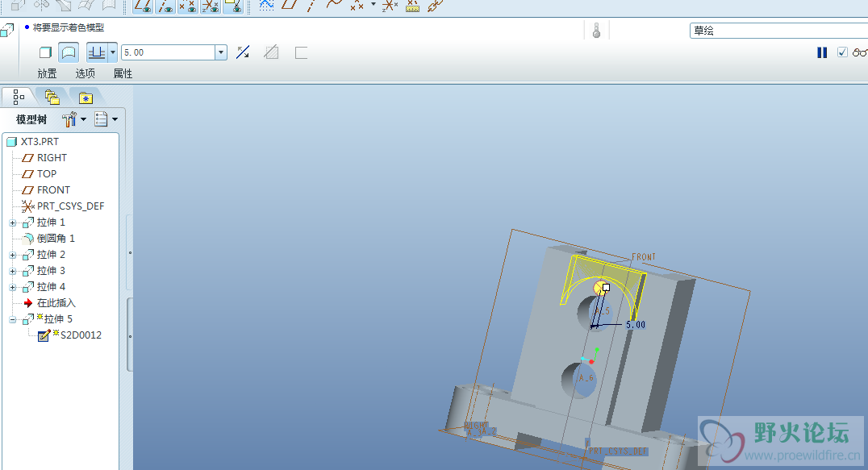
Task: Select the sketch tool icon
Action: pos(267,6)
